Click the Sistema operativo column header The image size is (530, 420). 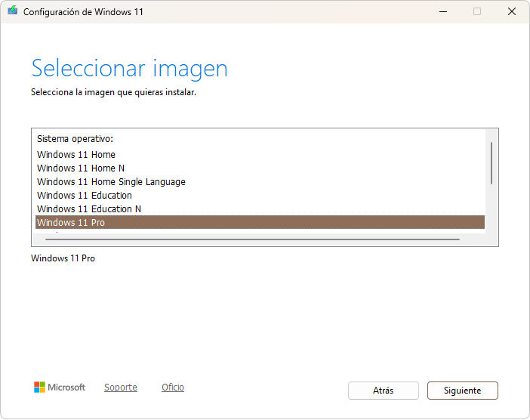[x=75, y=140]
